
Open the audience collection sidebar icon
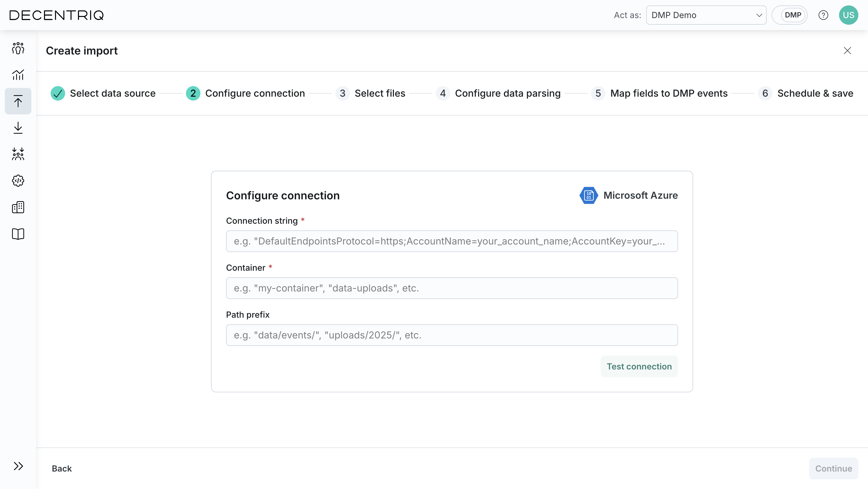18,154
